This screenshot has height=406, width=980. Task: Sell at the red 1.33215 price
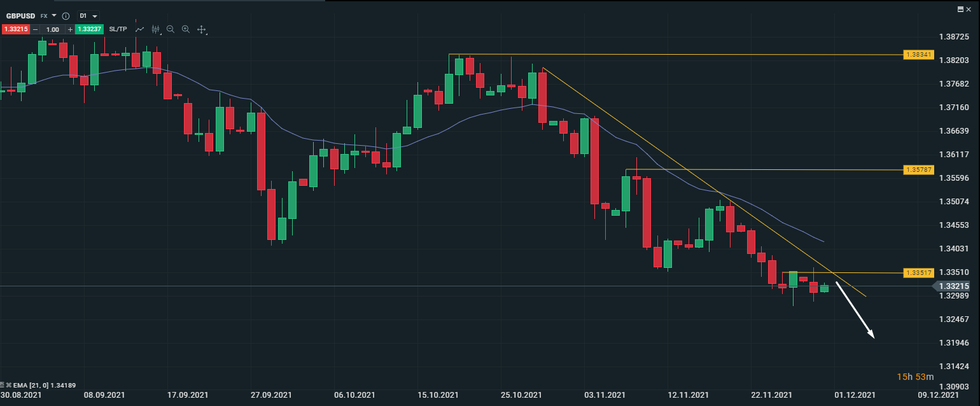15,29
